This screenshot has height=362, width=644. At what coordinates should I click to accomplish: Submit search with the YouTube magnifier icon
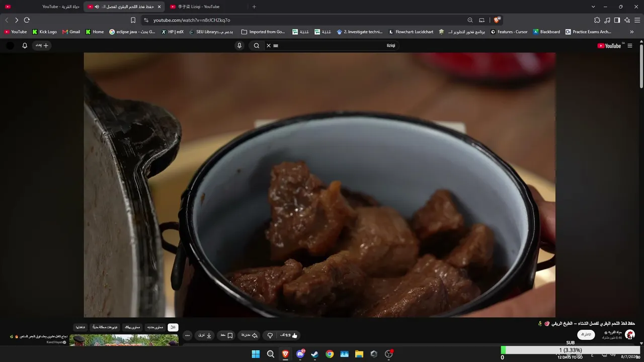[x=257, y=45]
